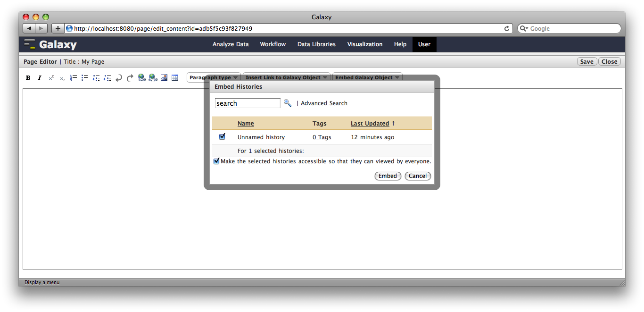Apply superscript formatting
Screen dimensions: 644x312
pos(51,78)
